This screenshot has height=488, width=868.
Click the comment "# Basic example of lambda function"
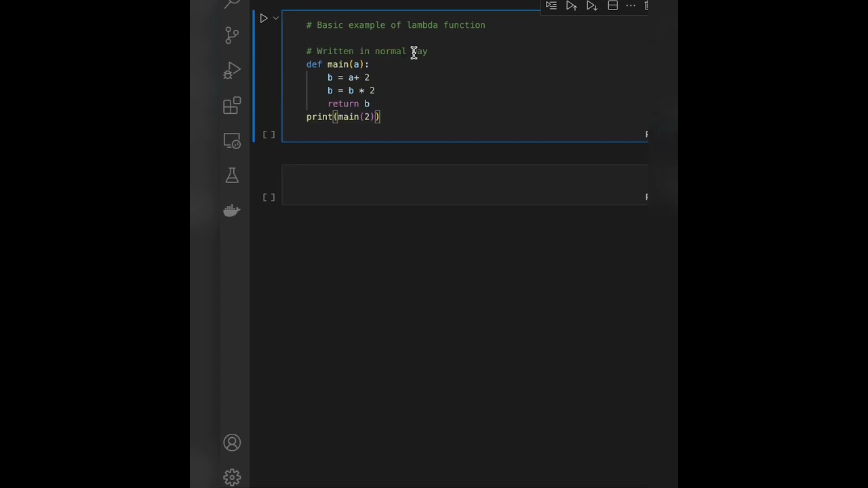click(396, 25)
